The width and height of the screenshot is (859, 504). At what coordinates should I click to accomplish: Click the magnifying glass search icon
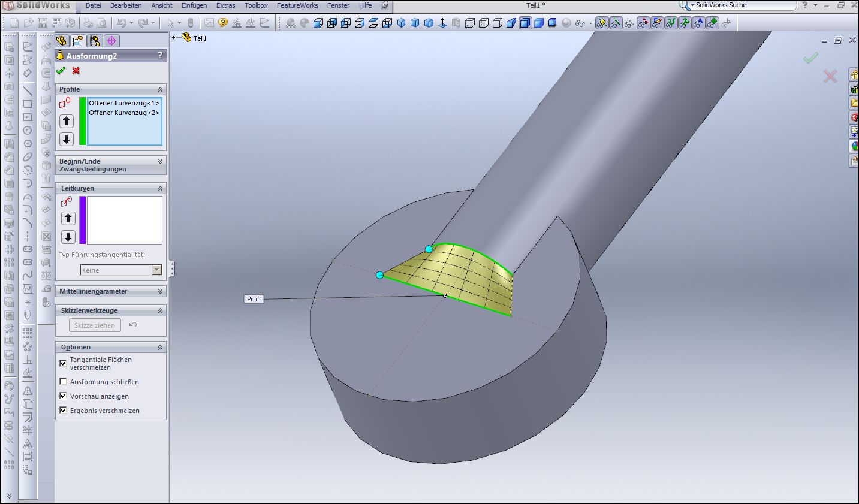[684, 5]
